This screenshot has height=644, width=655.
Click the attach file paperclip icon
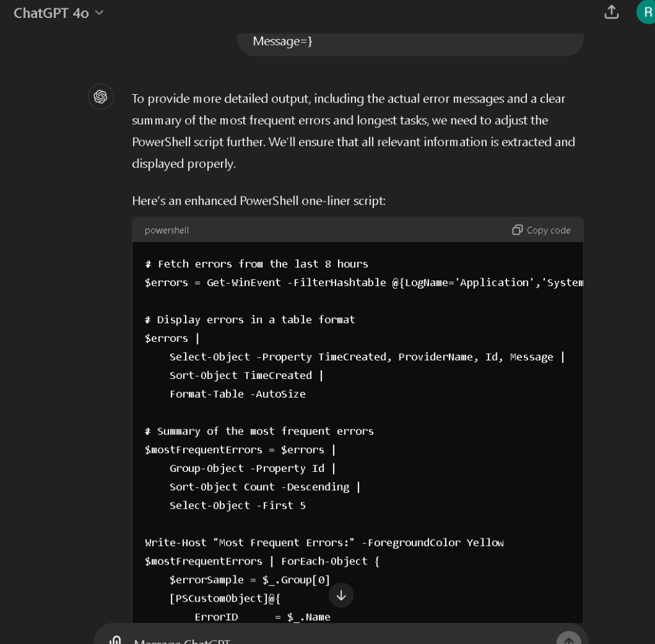tap(115, 640)
